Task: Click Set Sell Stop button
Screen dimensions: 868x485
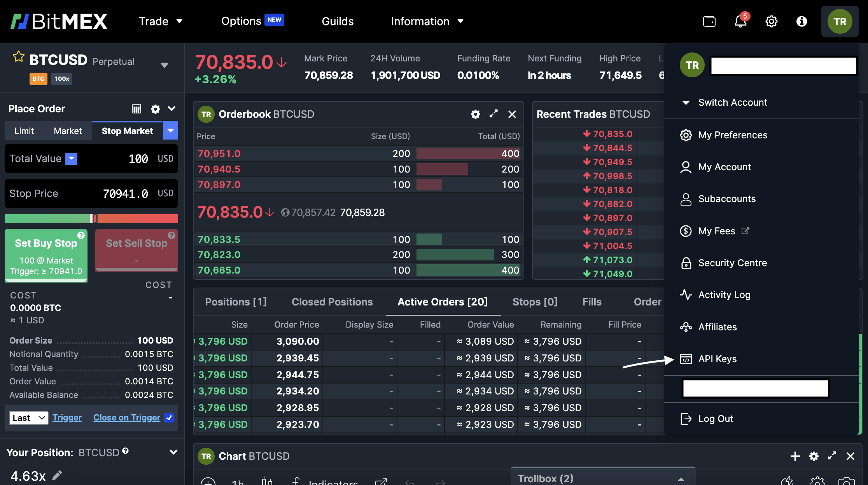Action: (x=136, y=250)
